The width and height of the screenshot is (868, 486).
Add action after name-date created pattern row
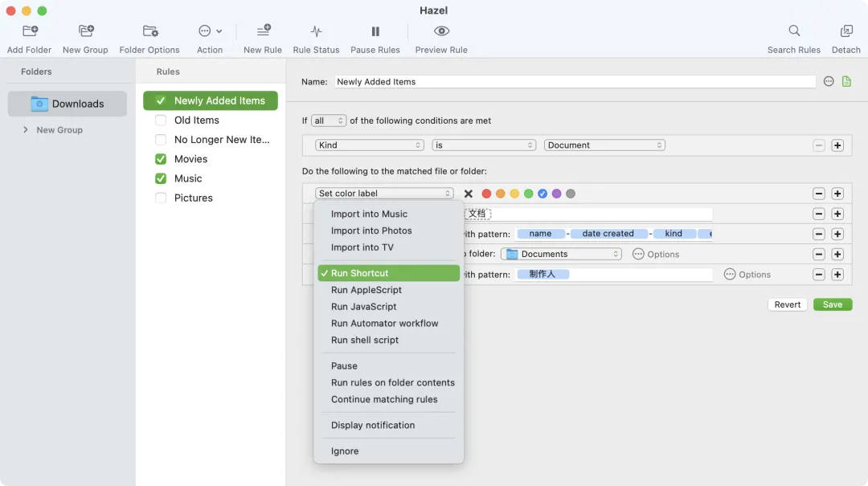(837, 234)
